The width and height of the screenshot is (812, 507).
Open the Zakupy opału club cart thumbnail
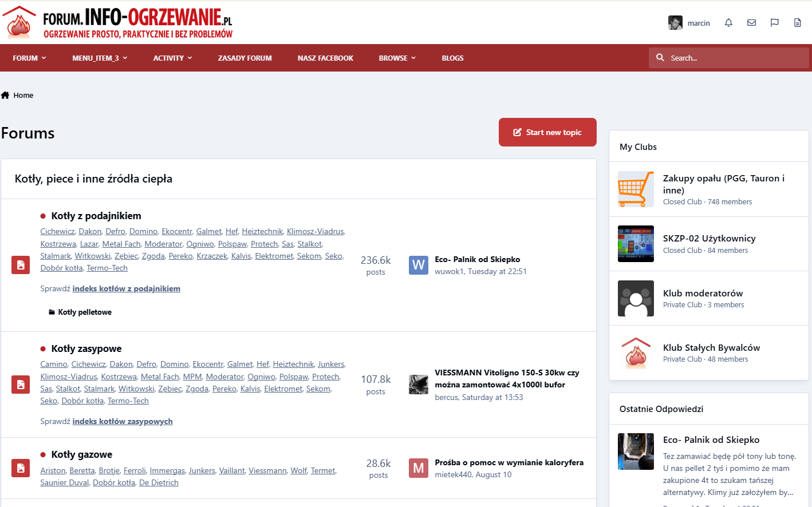tap(636, 189)
